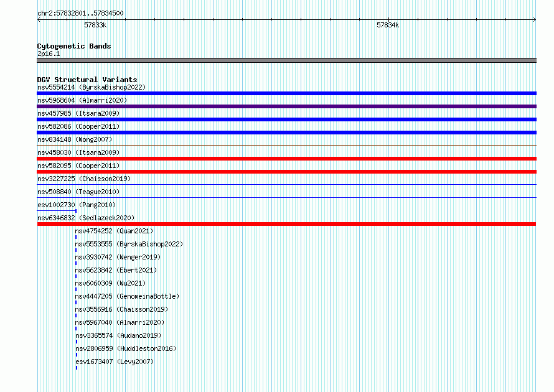554x392 pixels.
Task: Open nsv582095 (Cooper2011) label
Action: point(78,166)
